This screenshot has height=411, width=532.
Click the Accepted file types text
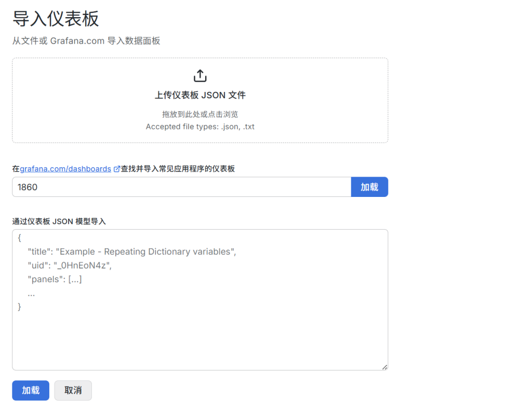tap(200, 126)
